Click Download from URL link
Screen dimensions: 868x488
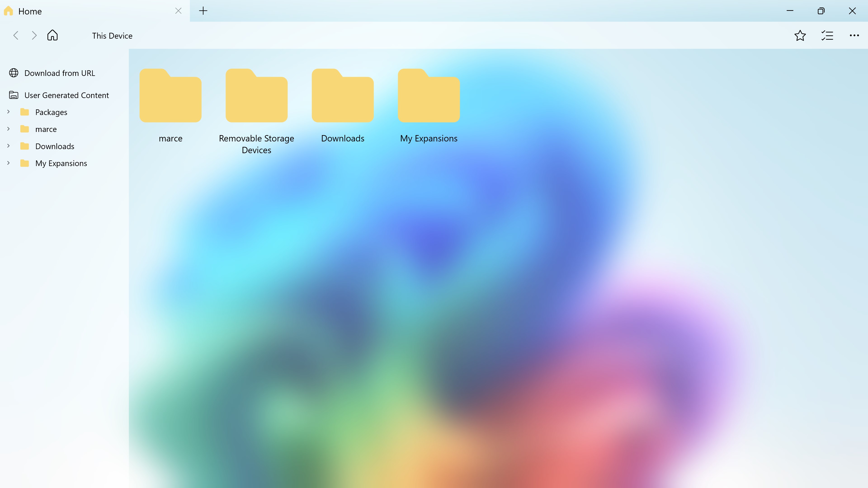click(x=60, y=73)
